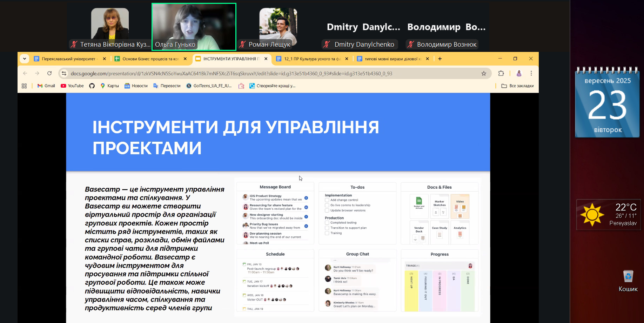Viewport: 644px width, 323px height.
Task: Open the apps grid icon in bookmarks bar
Action: pyautogui.click(x=24, y=86)
